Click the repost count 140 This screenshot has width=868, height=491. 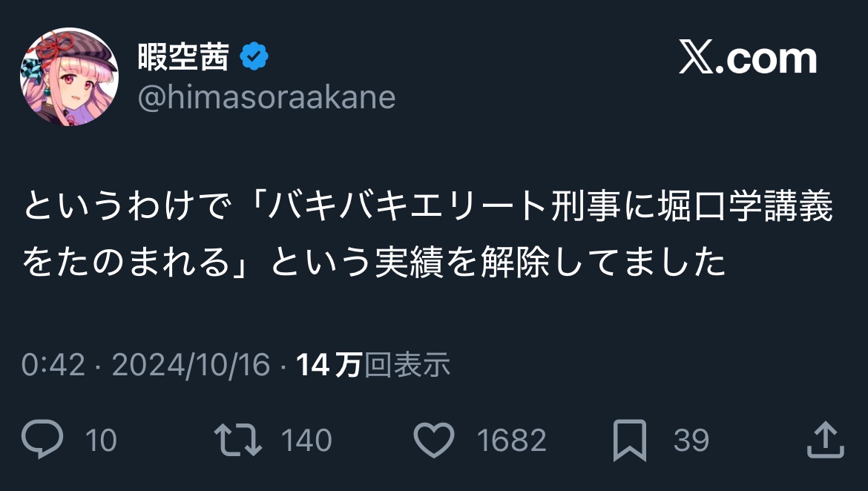pos(306,441)
